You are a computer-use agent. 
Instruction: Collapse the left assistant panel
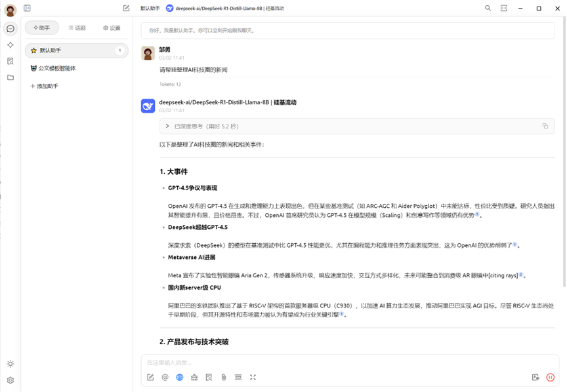27,8
